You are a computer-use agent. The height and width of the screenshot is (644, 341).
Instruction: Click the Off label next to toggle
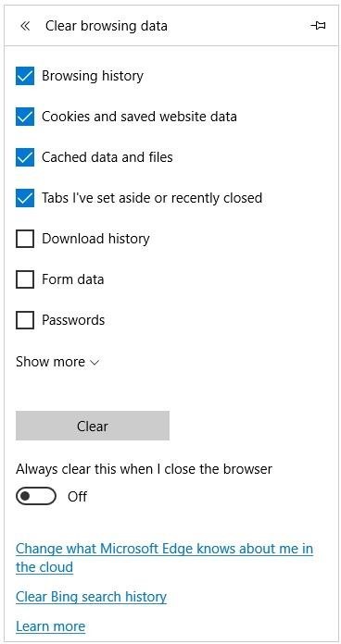coord(77,496)
